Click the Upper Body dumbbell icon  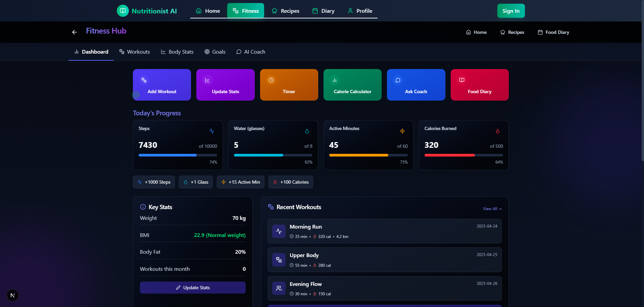click(x=279, y=260)
